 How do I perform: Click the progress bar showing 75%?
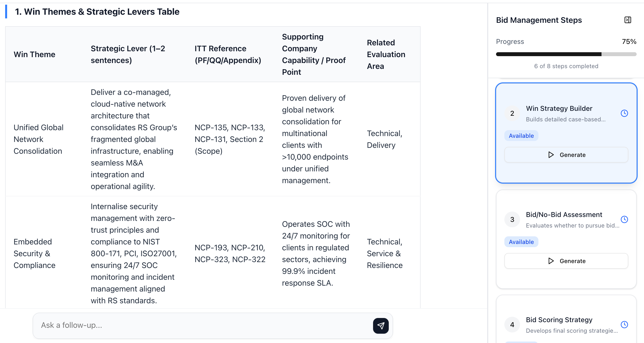[x=566, y=54]
